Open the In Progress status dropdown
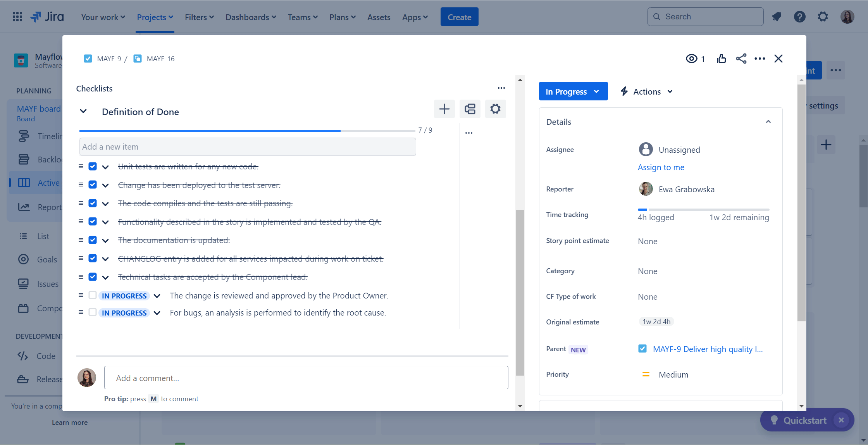 (573, 91)
